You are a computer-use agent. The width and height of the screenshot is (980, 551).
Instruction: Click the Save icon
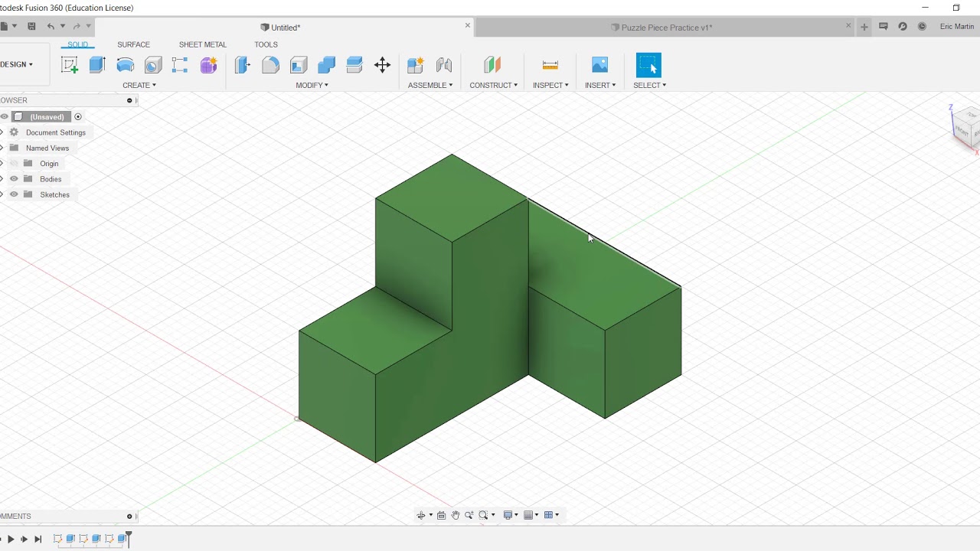[x=31, y=26]
